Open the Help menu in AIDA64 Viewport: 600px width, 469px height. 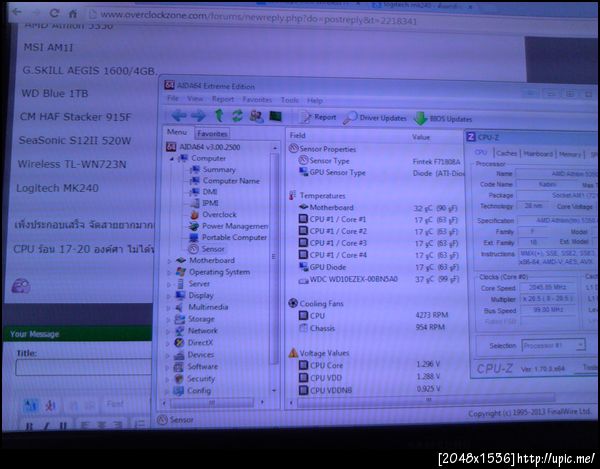coord(315,101)
